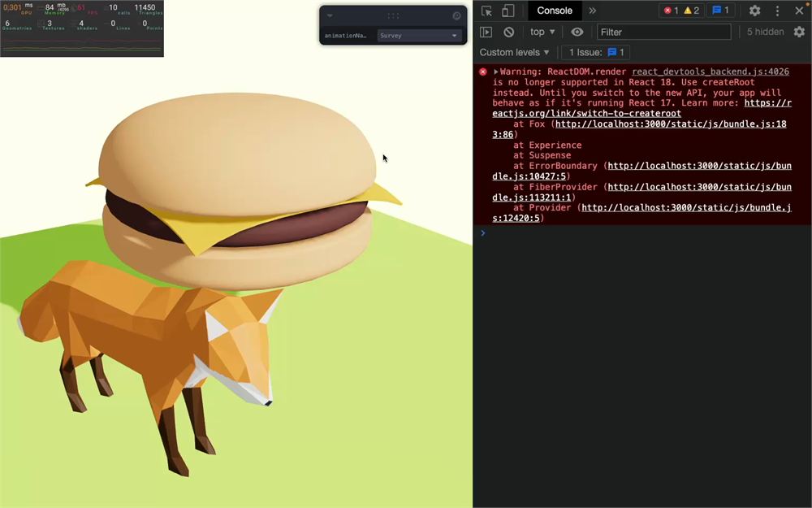Image resolution: width=812 pixels, height=508 pixels.
Task: Create a live expression with eye icon
Action: coord(577,33)
